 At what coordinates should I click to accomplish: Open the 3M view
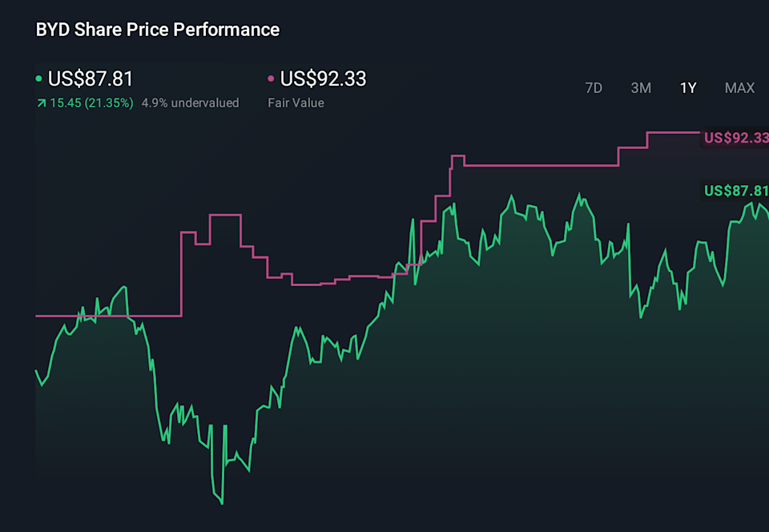click(641, 88)
